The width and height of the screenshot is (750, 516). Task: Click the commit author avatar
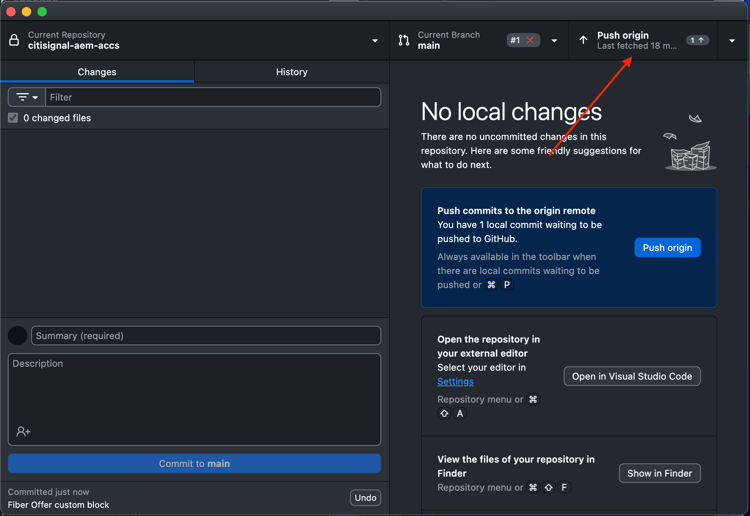[18, 336]
